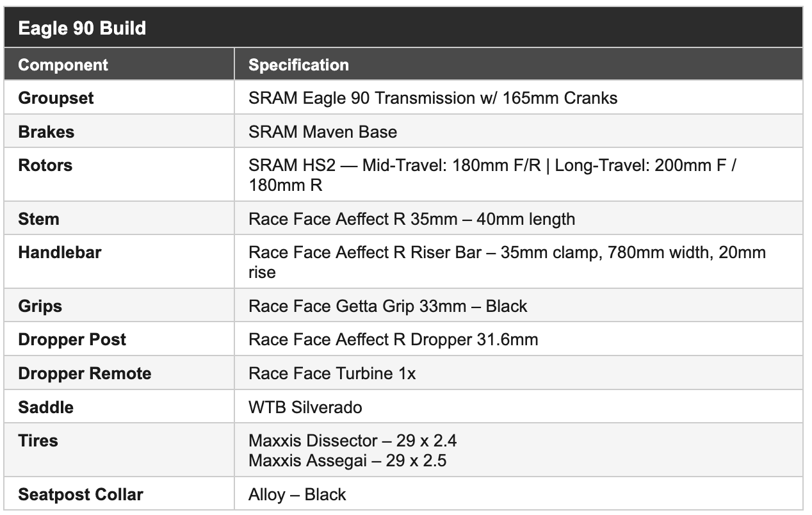Click the Race Face Turbine 1x cell
Viewport: 812px width, 515px height.
pyautogui.click(x=332, y=373)
